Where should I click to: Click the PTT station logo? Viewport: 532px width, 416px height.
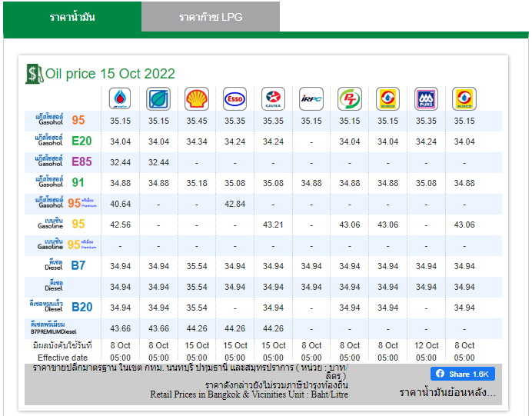pos(120,98)
